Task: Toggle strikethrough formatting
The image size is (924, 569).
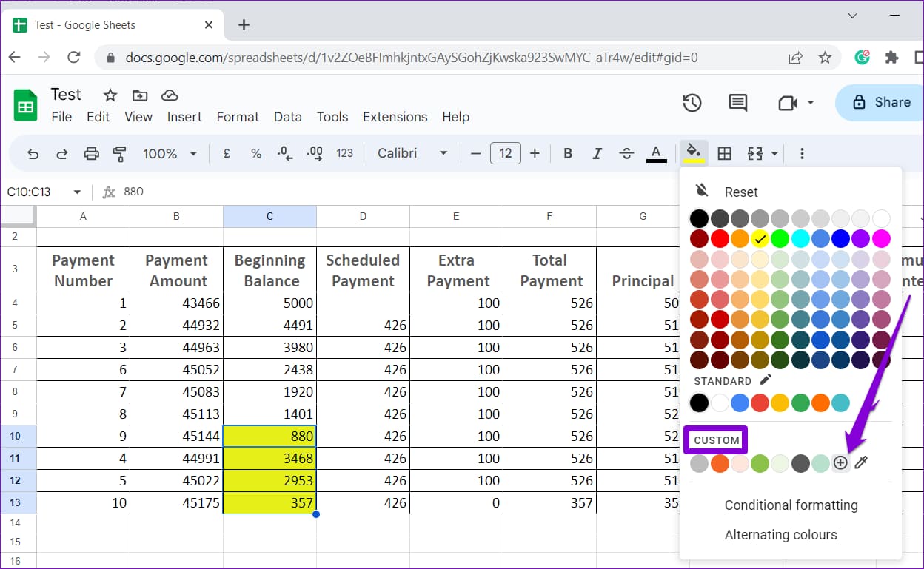Action: [x=626, y=153]
